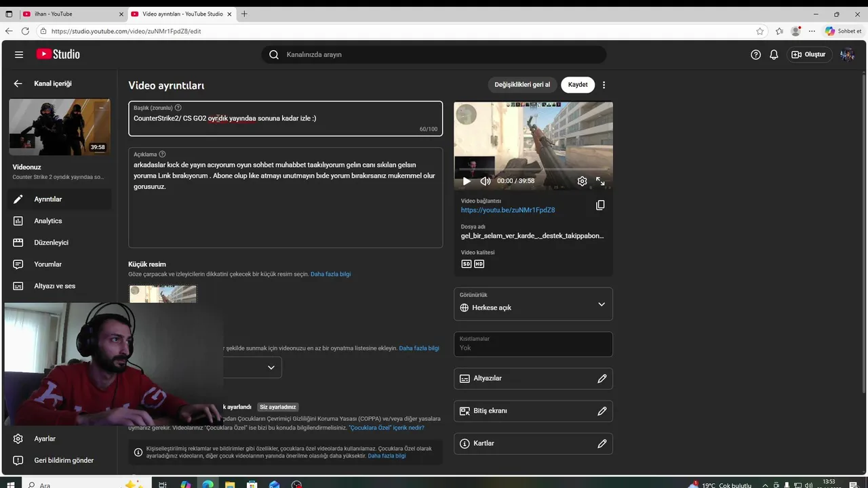Select the Video ayrıntıları - YouTube Studio tab
Viewport: 868px width, 488px height.
click(181, 14)
